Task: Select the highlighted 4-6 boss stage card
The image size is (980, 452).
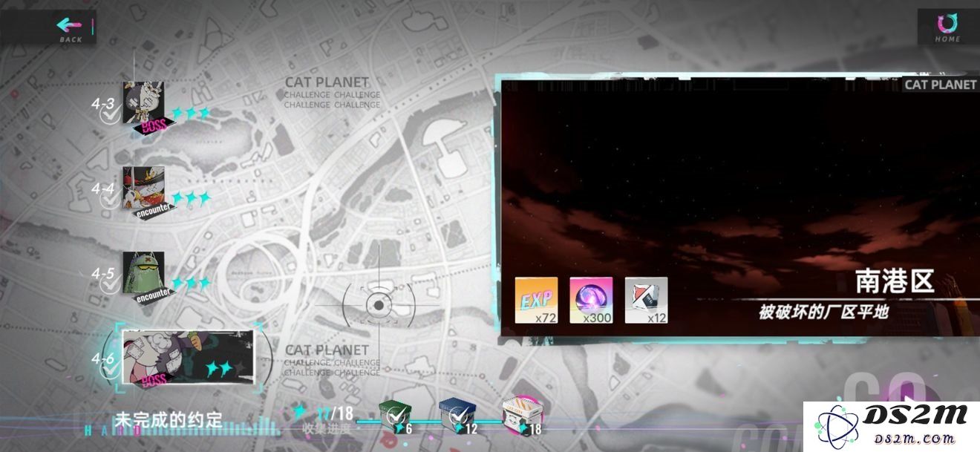Action: click(x=188, y=358)
